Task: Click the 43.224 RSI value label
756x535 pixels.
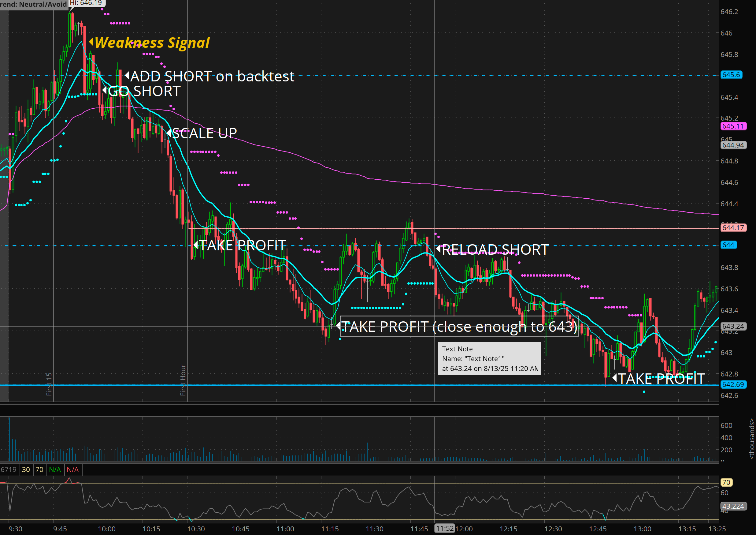Action: [733, 506]
